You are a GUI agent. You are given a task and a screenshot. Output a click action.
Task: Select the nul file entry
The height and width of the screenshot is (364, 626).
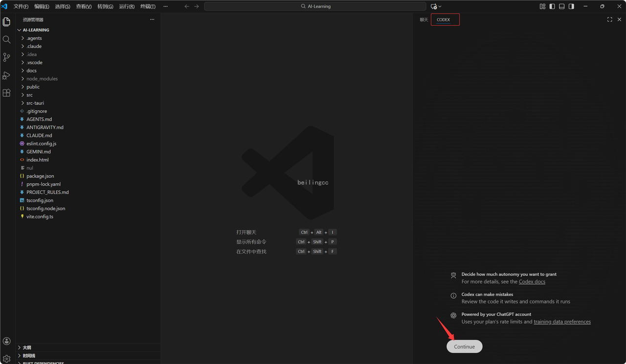[30, 168]
